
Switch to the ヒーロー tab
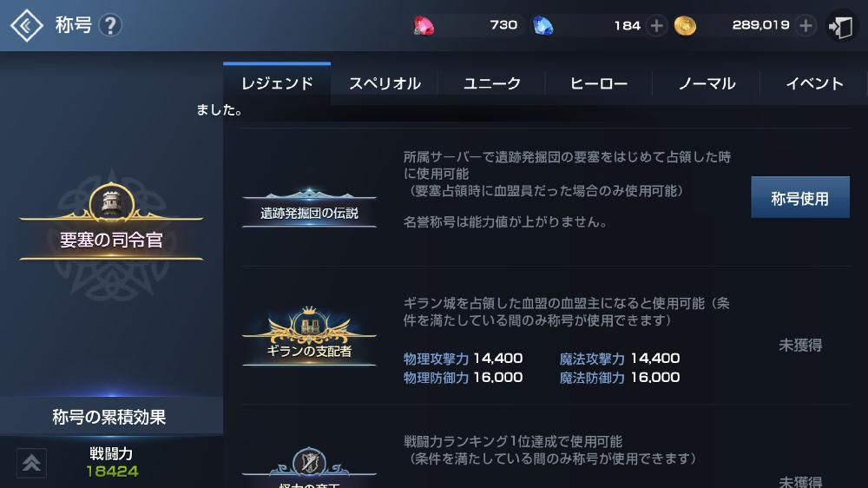598,83
